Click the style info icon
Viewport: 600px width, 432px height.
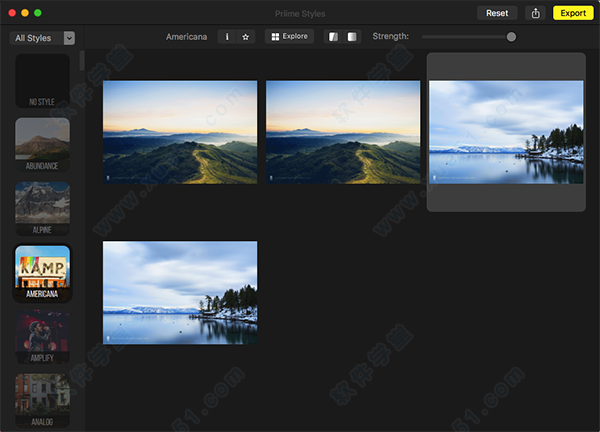pos(227,37)
